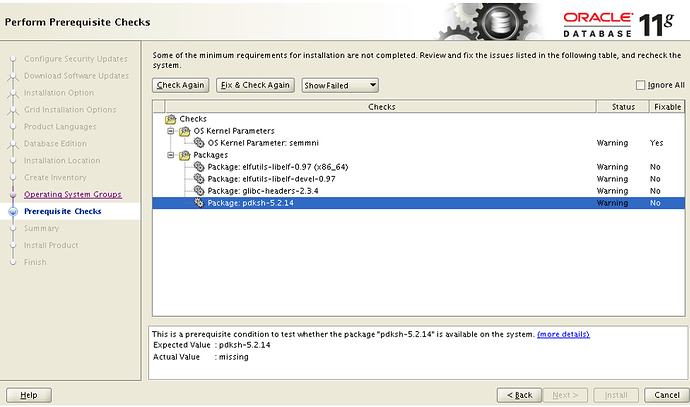The height and width of the screenshot is (407, 690).
Task: Cancel the Oracle installation
Action: (x=662, y=395)
